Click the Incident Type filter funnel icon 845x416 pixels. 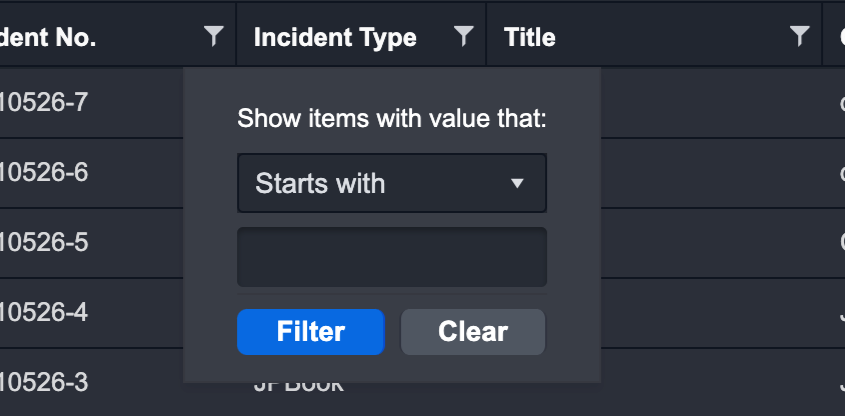(463, 37)
